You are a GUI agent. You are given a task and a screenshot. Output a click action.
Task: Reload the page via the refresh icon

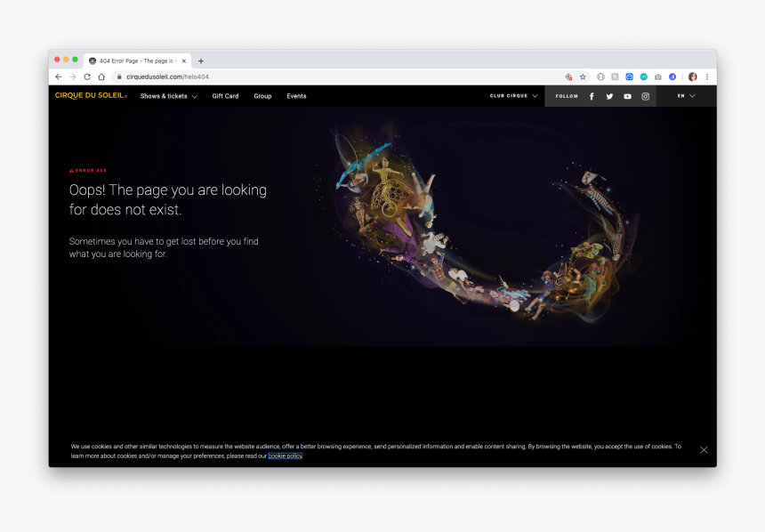point(86,77)
